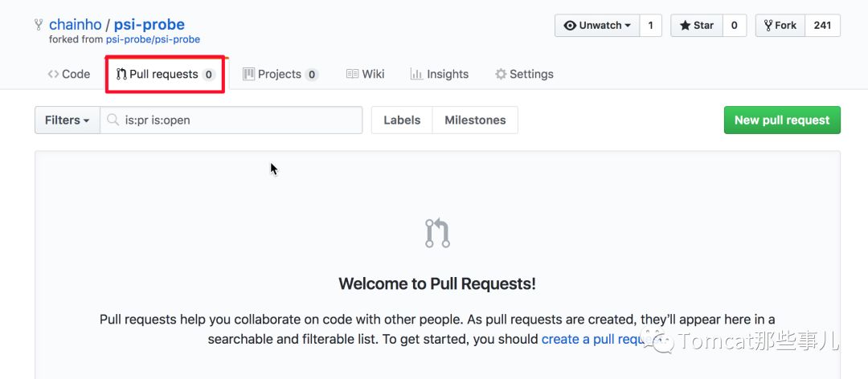Expand the Filters dropdown

point(67,120)
